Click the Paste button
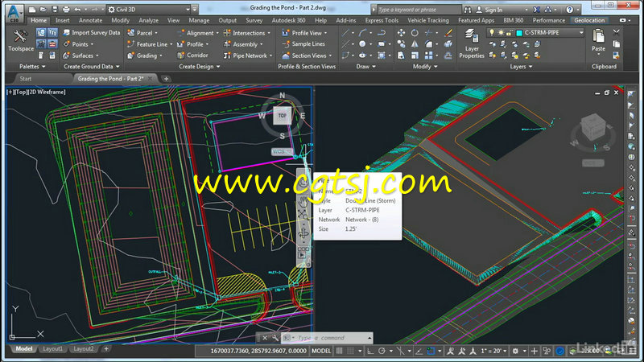Viewport: 644px width, 362px height. click(x=598, y=40)
